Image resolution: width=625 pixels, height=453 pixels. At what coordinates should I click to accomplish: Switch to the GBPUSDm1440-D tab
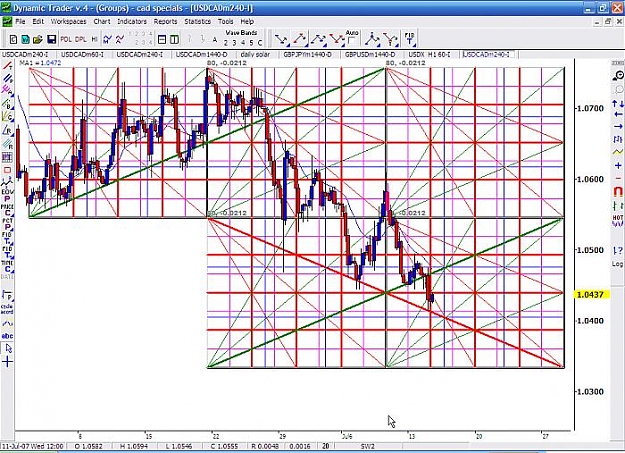pyautogui.click(x=370, y=54)
